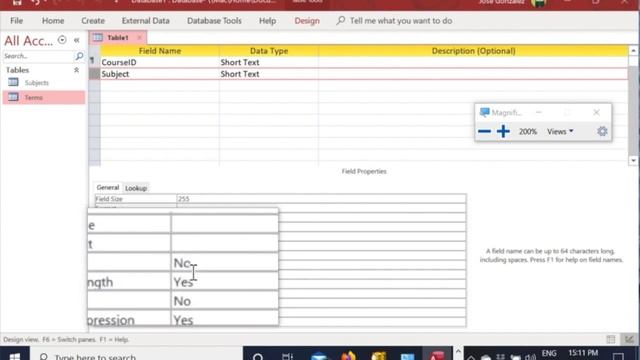The width and height of the screenshot is (640, 360).
Task: Click the navigation pane Search field
Action: coord(38,56)
